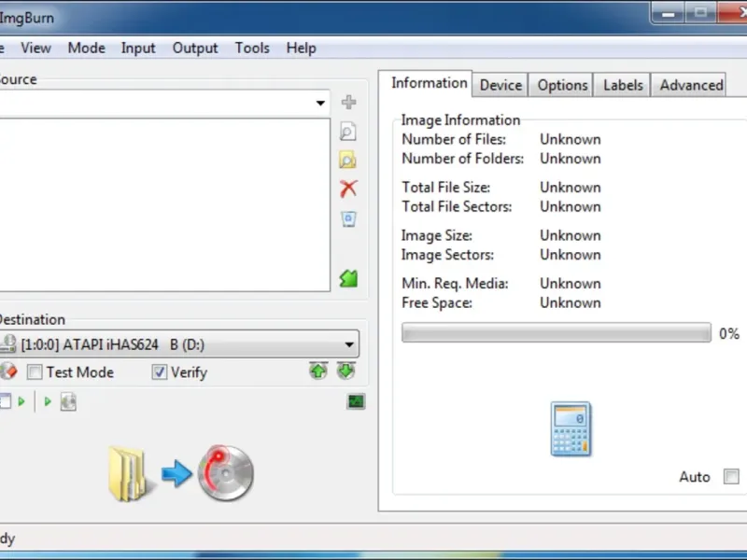Viewport: 747px width, 560px height.
Task: Click the Number of Files Unknown value
Action: click(570, 139)
